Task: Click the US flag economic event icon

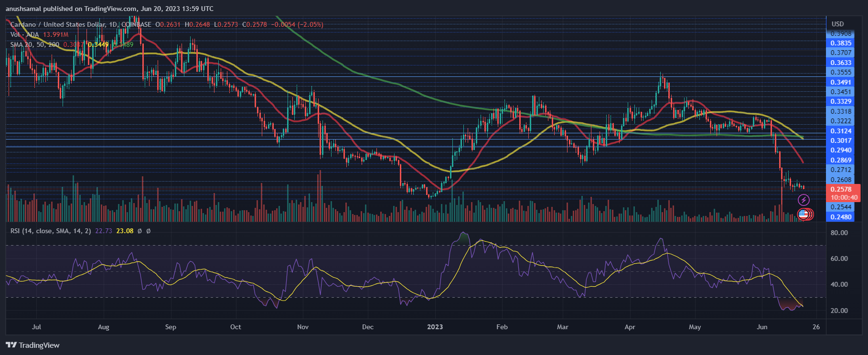Action: tap(803, 215)
